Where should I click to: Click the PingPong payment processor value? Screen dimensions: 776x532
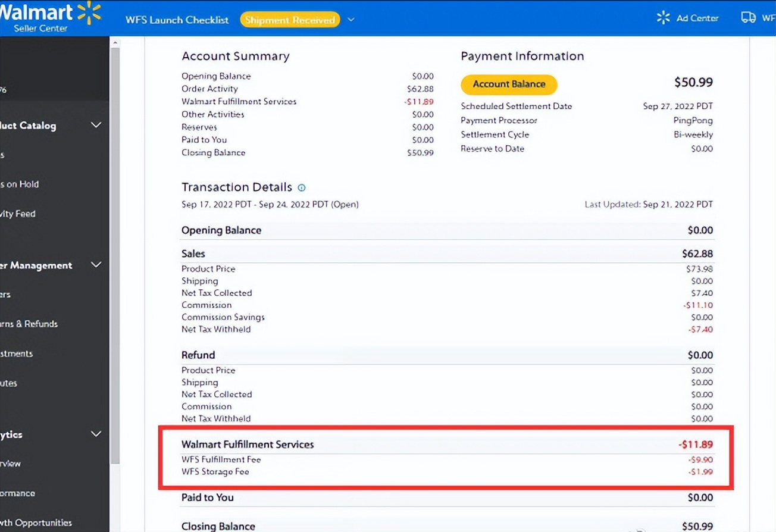click(x=693, y=120)
